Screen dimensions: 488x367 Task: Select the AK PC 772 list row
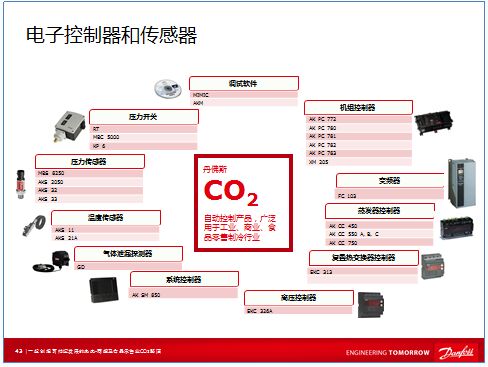pos(359,119)
